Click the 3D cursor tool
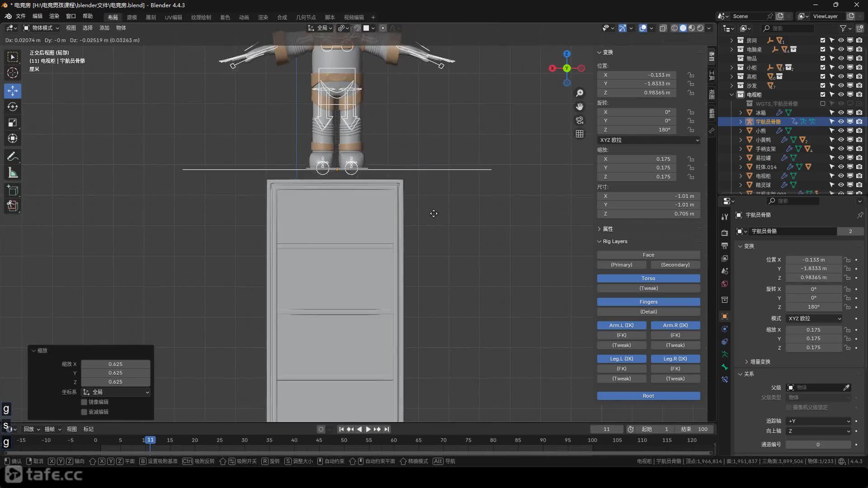Screen dimensions: 868x488 coord(13,73)
